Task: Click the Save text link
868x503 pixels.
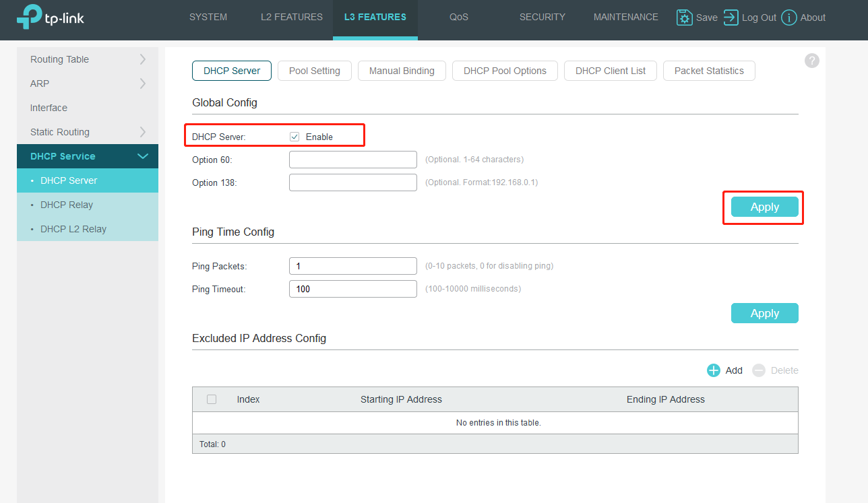Action: pyautogui.click(x=707, y=18)
